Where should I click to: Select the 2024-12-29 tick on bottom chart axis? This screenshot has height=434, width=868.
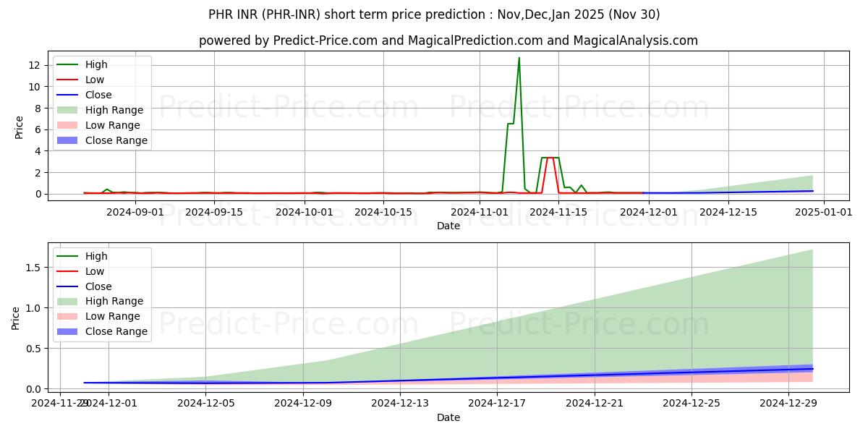(x=788, y=403)
